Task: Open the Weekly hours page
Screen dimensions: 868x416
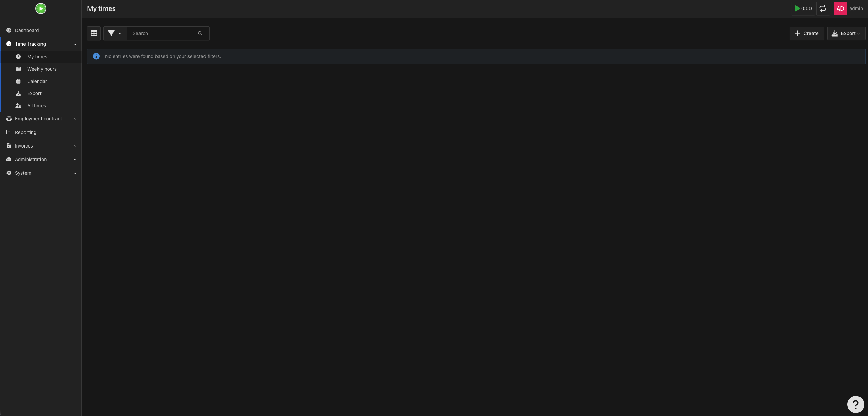Action: click(x=42, y=69)
